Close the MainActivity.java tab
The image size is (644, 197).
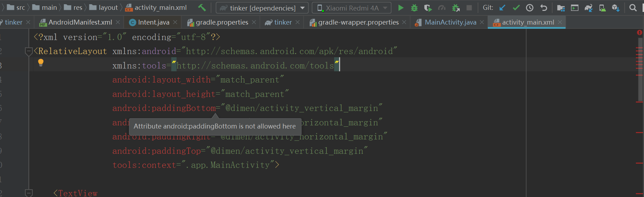(x=482, y=22)
